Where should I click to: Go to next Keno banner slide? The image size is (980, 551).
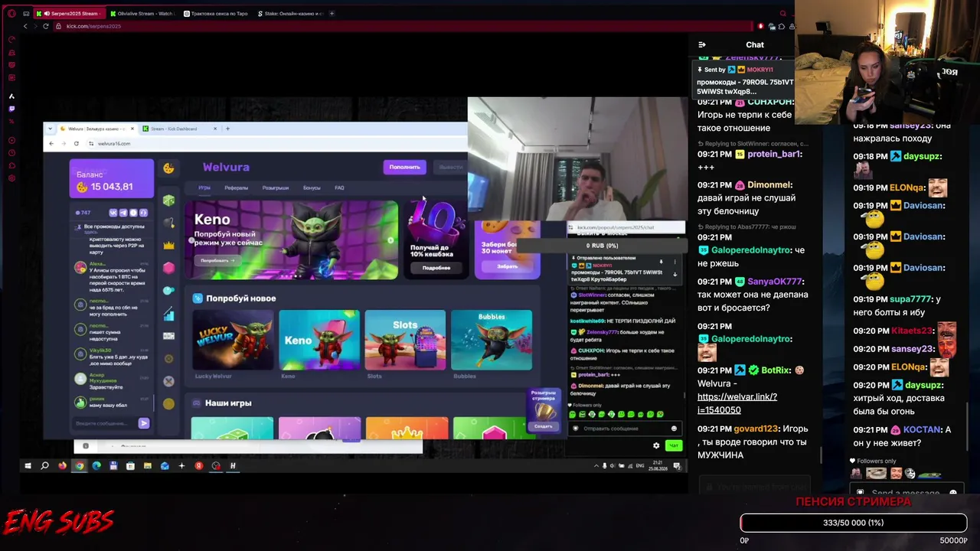pos(390,240)
